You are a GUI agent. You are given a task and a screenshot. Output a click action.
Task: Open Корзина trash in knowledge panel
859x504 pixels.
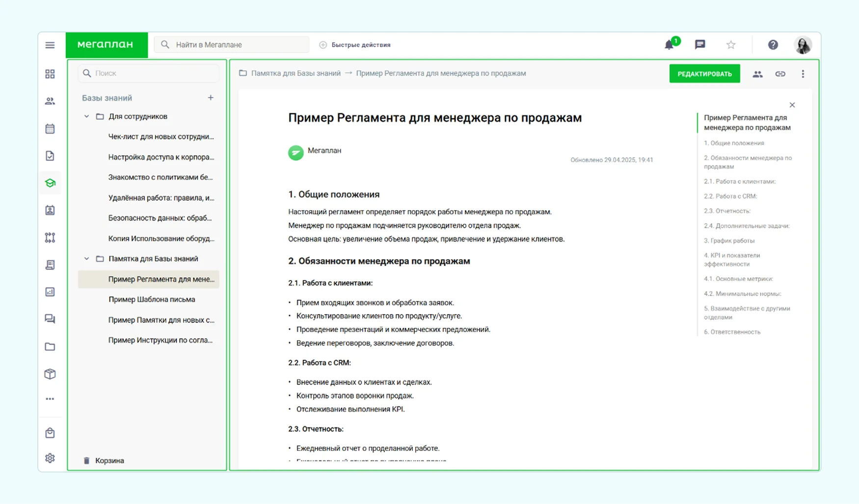104,460
